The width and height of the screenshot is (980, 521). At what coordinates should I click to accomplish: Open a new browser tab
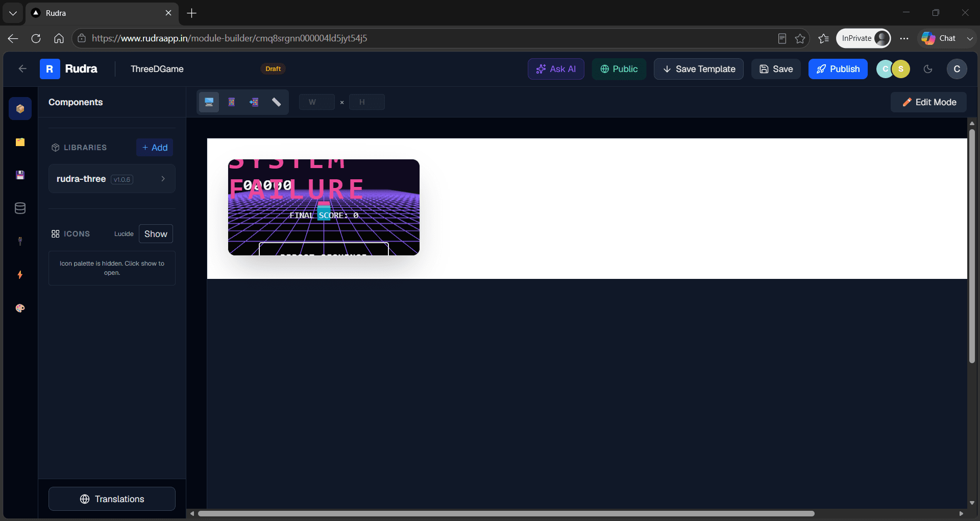192,13
